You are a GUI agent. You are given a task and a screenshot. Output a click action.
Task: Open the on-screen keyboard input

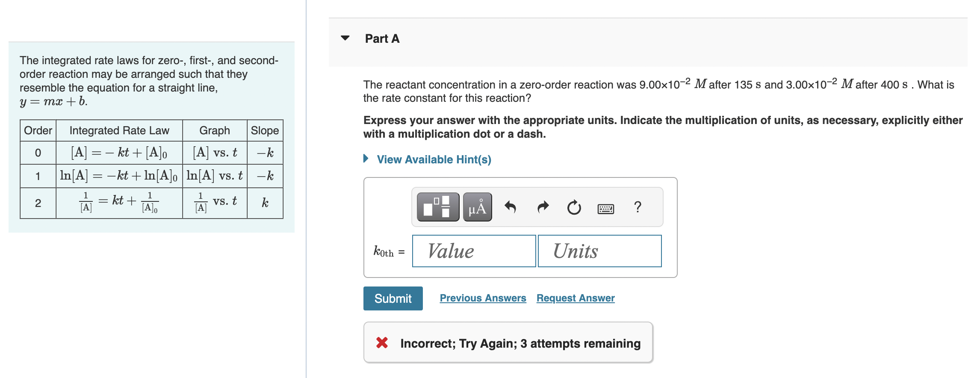click(x=606, y=208)
